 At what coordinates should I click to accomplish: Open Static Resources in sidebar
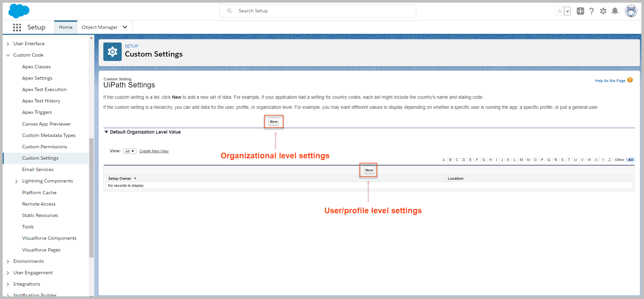pos(40,215)
